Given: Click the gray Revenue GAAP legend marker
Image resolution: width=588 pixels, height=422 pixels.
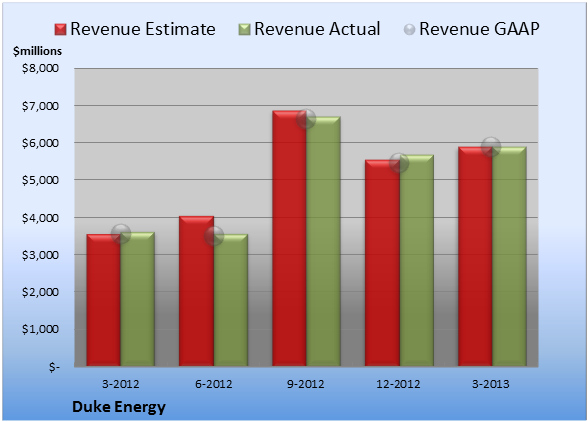Looking at the screenshot, I should pos(410,29).
